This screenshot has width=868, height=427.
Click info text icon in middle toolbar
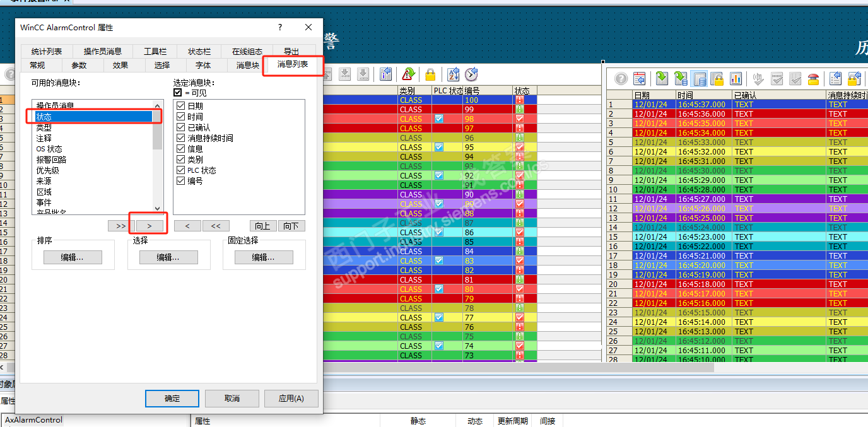click(386, 74)
